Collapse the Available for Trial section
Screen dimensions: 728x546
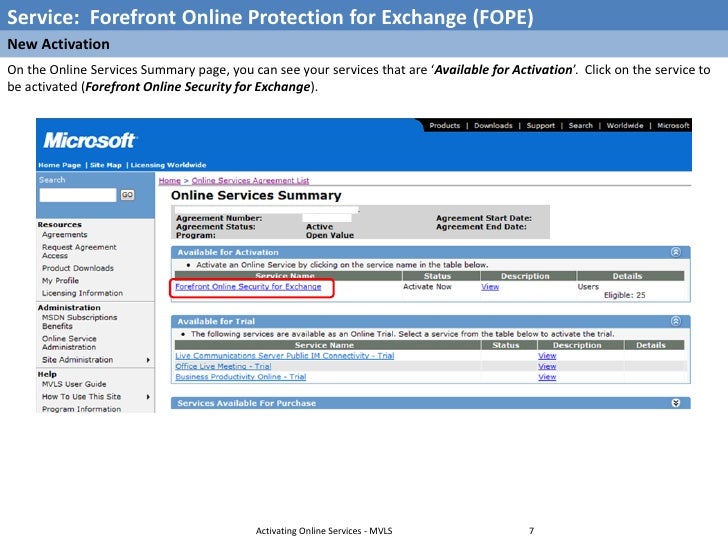click(676, 321)
